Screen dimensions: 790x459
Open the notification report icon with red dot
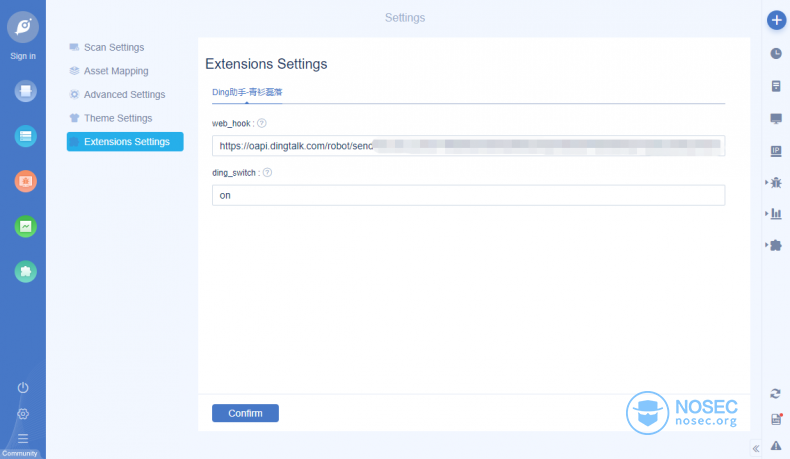tap(776, 419)
